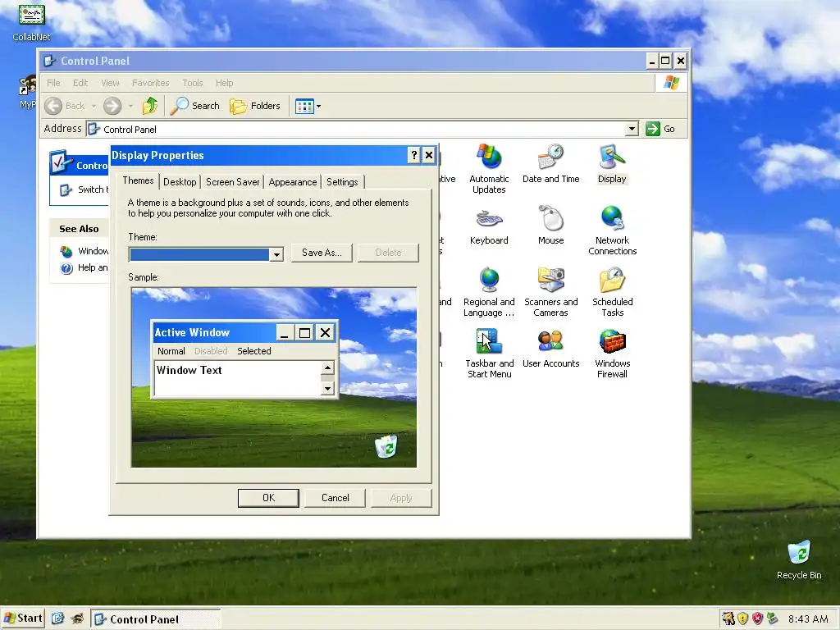Click the Display Properties help question button
The image size is (840, 630).
click(413, 155)
